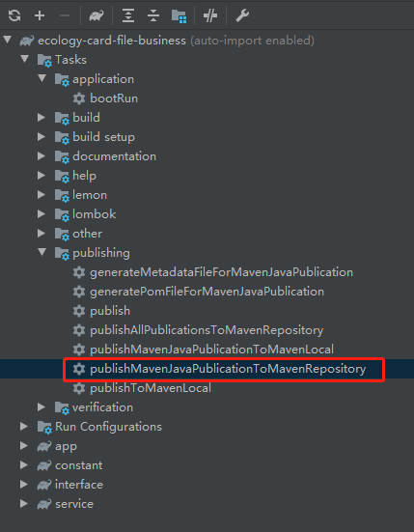Expand the build task folder
Screen dimensions: 414x532
pyautogui.click(x=41, y=118)
